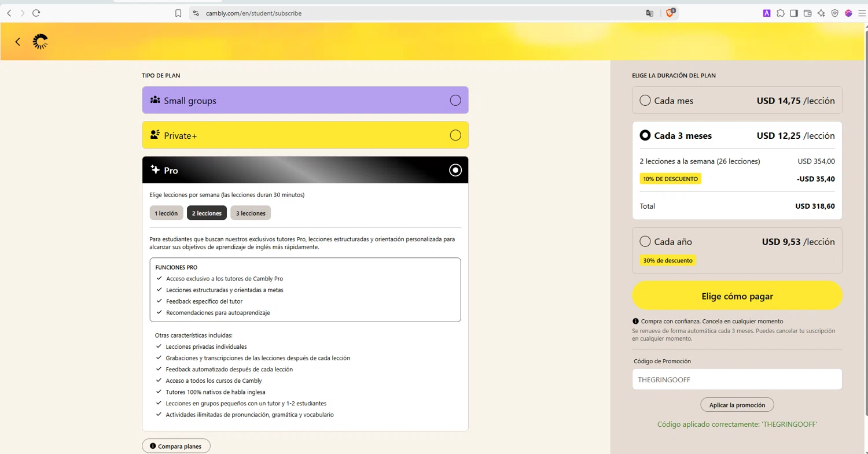Open the profile avatar icon
The width and height of the screenshot is (868, 454).
click(848, 13)
